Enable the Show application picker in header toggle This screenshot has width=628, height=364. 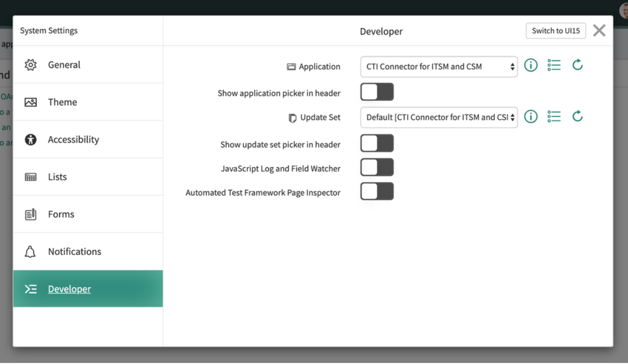point(377,92)
